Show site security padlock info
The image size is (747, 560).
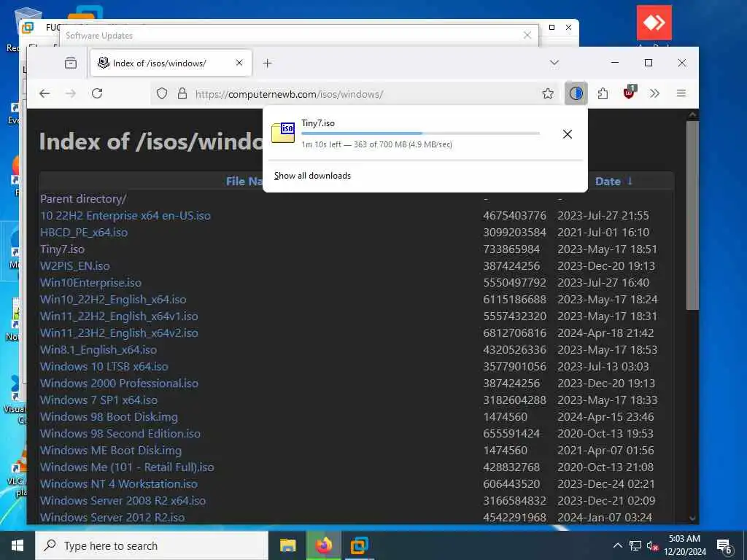(182, 94)
